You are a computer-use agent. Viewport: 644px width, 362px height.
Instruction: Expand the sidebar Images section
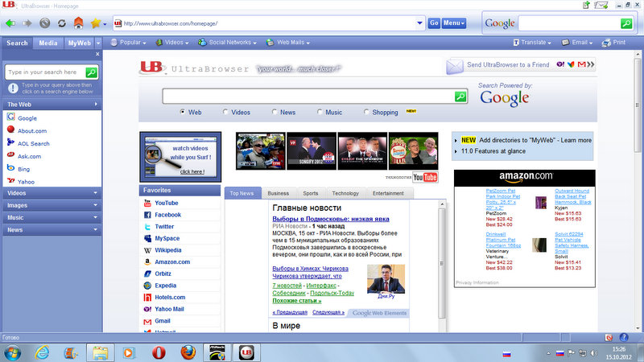pyautogui.click(x=52, y=205)
